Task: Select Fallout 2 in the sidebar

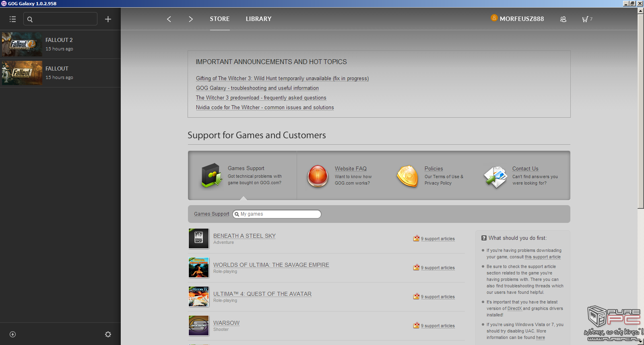Action: (60, 44)
